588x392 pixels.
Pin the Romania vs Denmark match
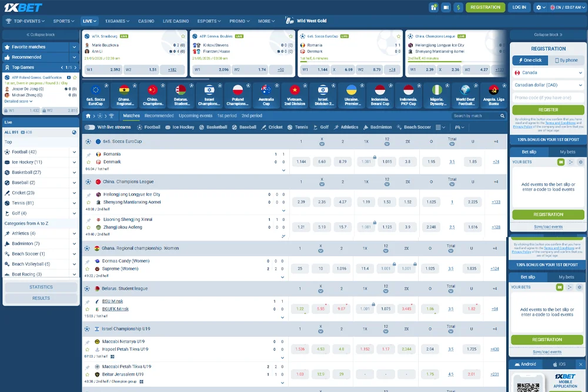pyautogui.click(x=89, y=155)
